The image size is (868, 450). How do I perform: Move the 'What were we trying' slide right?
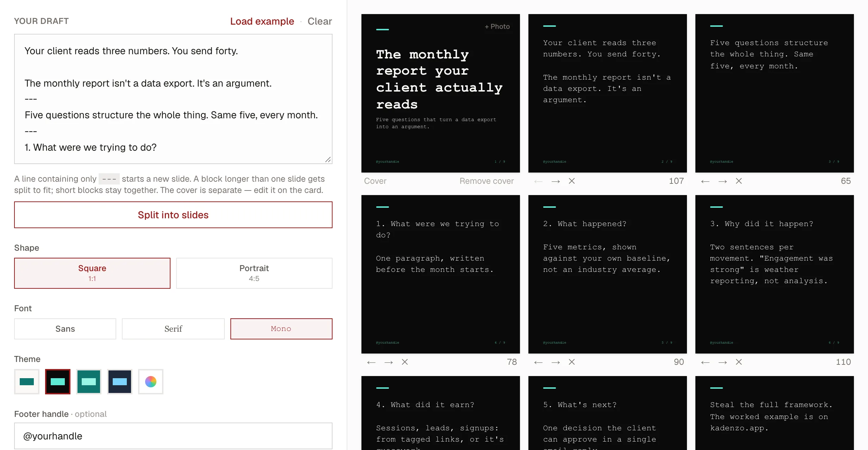pos(389,362)
